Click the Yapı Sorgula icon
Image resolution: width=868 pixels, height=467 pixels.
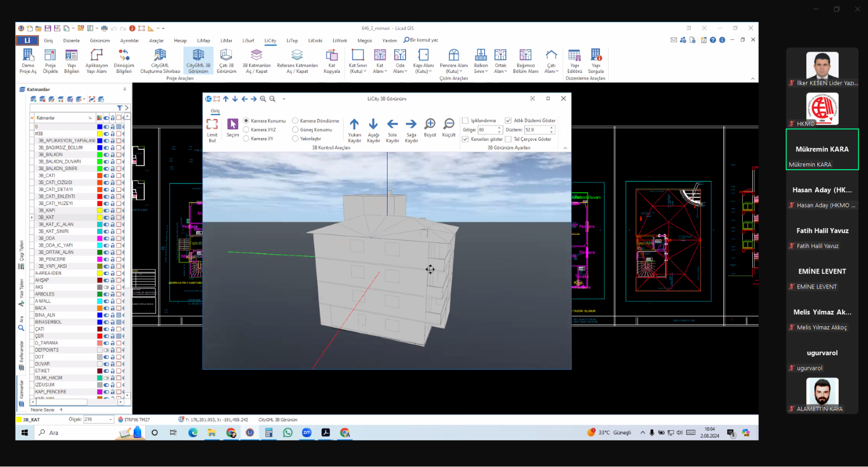(x=596, y=61)
